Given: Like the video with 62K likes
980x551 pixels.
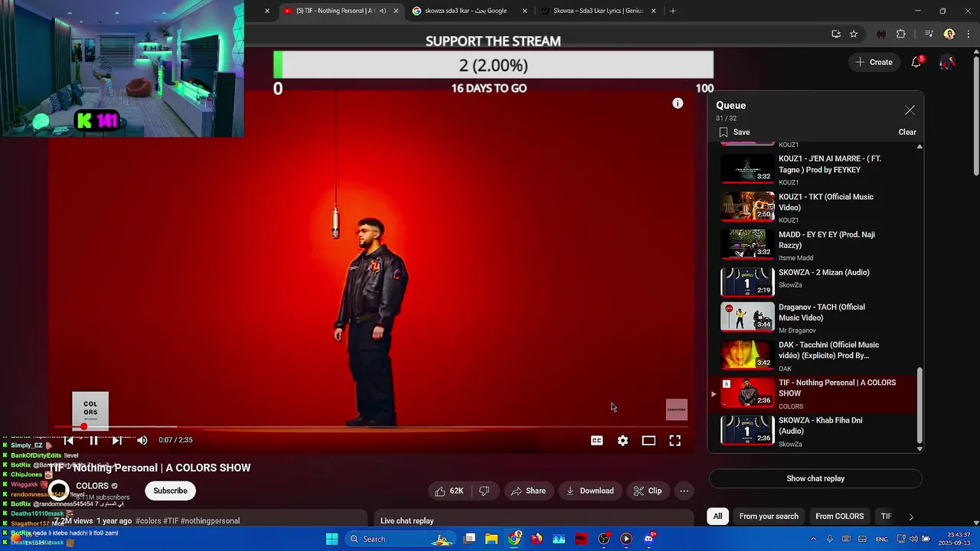Looking at the screenshot, I should tap(449, 491).
